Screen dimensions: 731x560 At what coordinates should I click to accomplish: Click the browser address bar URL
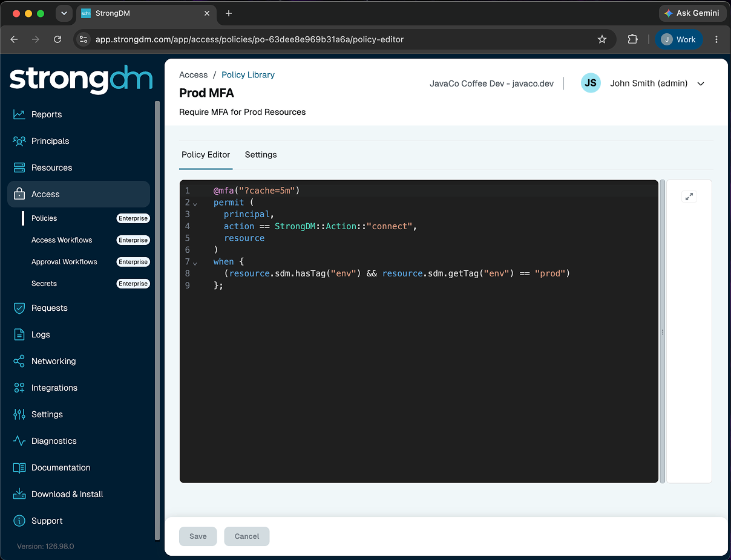249,39
